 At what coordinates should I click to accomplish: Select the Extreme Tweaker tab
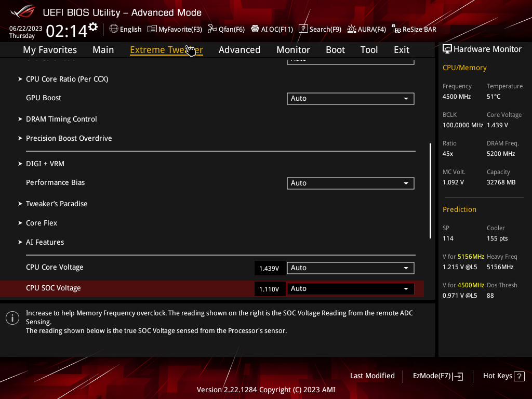[166, 50]
